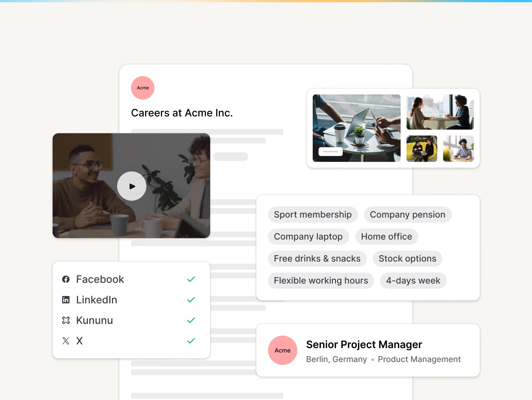Select the Sport membership benefit tag

coord(313,214)
